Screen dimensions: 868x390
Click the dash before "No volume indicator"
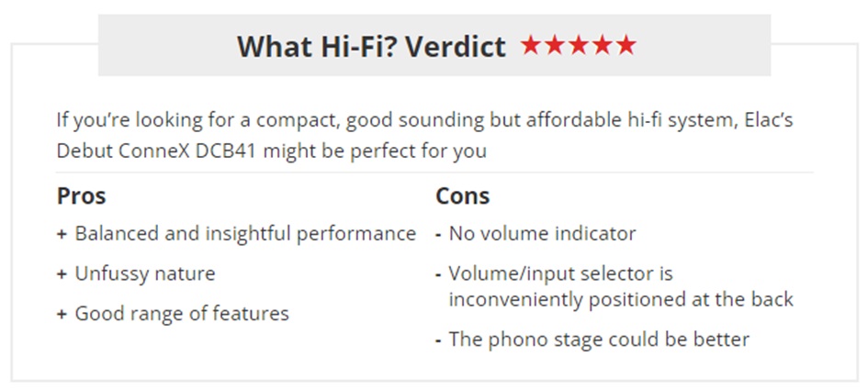439,234
